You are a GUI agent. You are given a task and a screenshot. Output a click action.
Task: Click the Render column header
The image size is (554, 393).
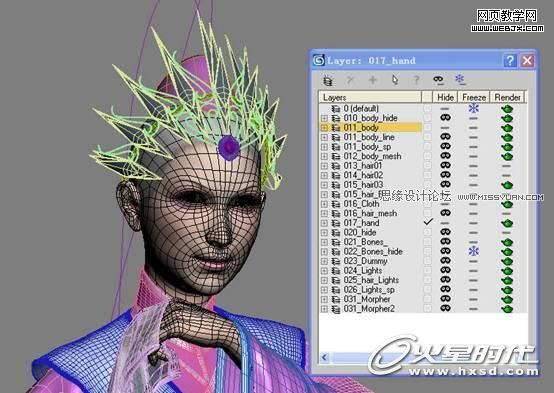tap(507, 97)
